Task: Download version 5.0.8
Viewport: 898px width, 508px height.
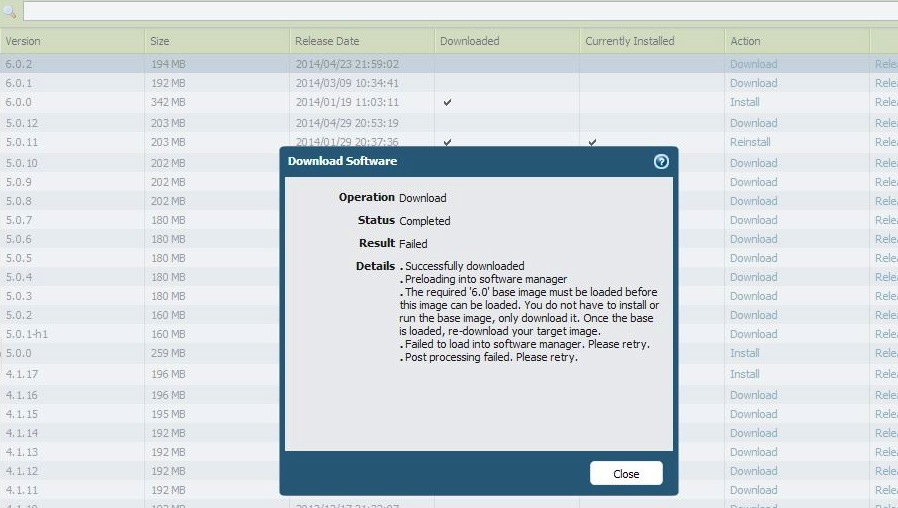Action: 754,201
